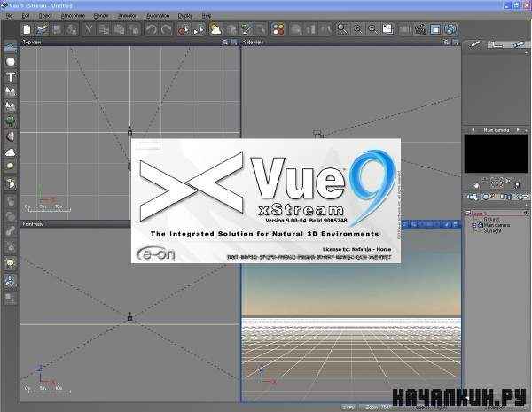The height and width of the screenshot is (412, 532).
Task: Create a procedural terrain (second mountain icon)
Action: tap(11, 106)
